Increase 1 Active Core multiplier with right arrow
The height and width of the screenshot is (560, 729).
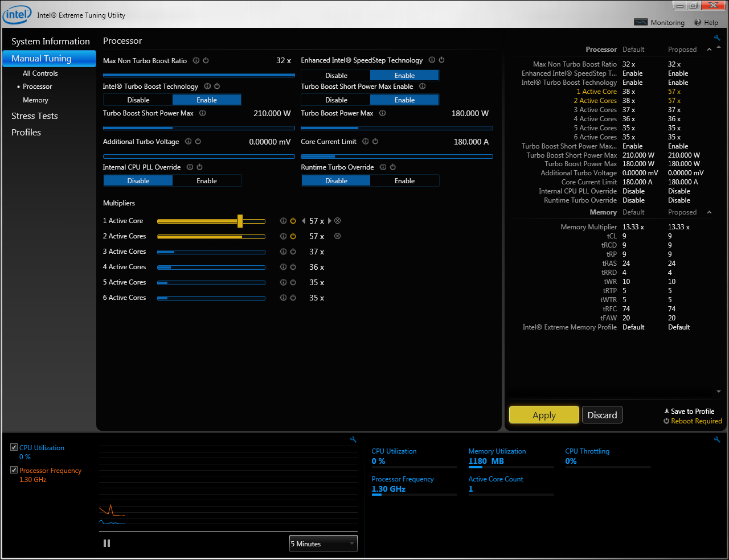[x=330, y=221]
